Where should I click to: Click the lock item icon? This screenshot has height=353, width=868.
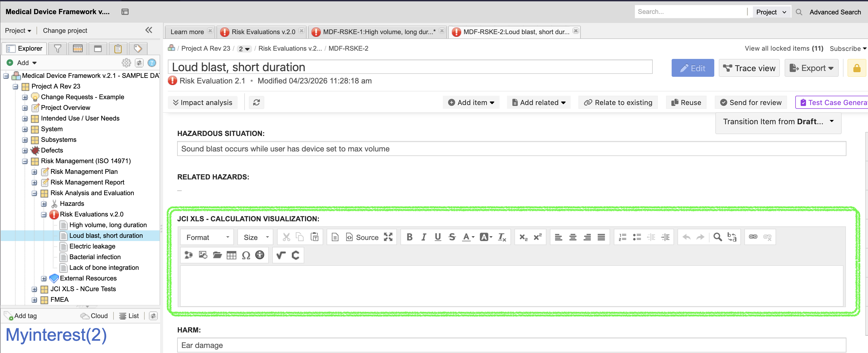coord(856,68)
